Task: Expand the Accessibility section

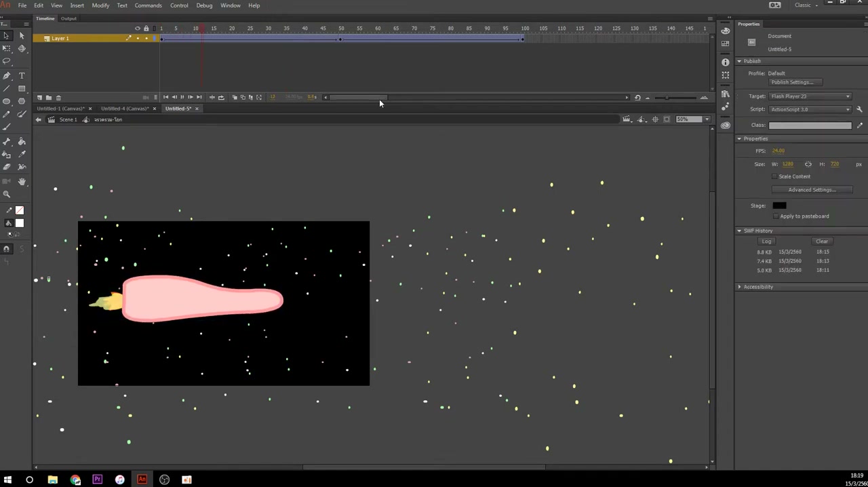Action: click(740, 287)
